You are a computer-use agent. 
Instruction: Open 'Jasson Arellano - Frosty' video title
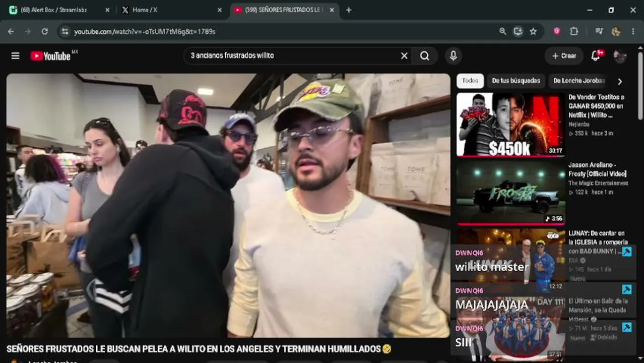(x=598, y=169)
